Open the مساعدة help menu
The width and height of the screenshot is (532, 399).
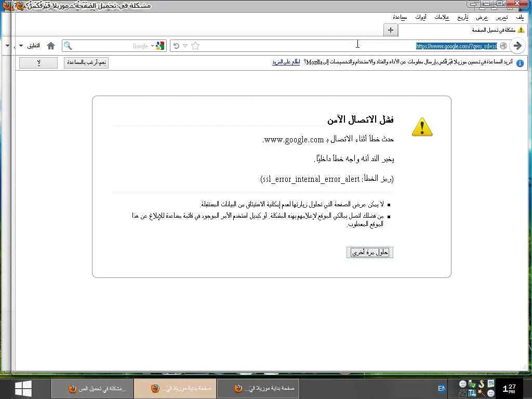tap(400, 17)
